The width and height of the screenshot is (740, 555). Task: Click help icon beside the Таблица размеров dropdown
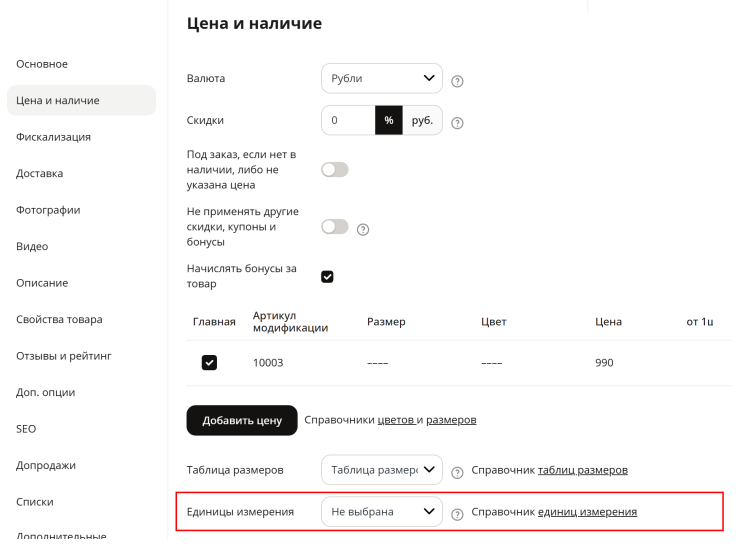tap(457, 473)
